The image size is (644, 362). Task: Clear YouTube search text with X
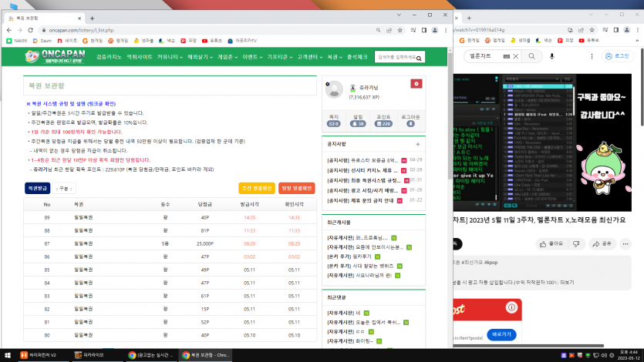[x=515, y=56]
